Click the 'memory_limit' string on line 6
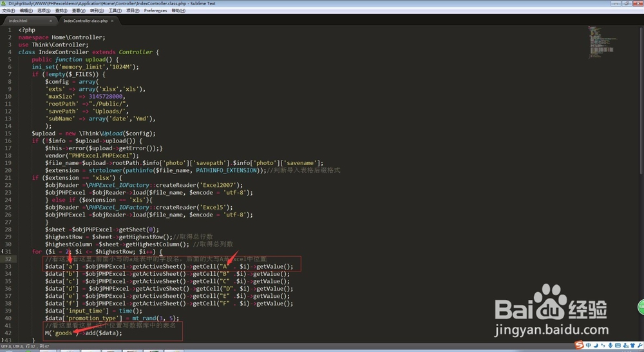 (x=82, y=66)
